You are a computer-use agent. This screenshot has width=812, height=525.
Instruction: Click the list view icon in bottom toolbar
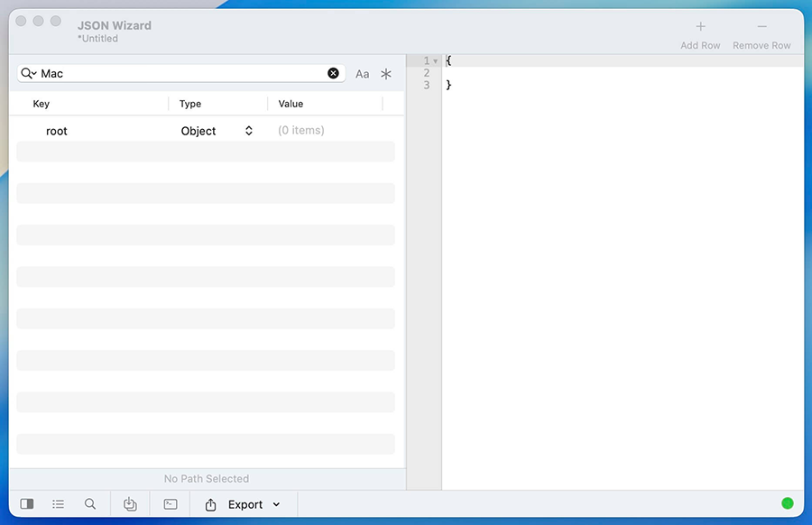pos(59,504)
